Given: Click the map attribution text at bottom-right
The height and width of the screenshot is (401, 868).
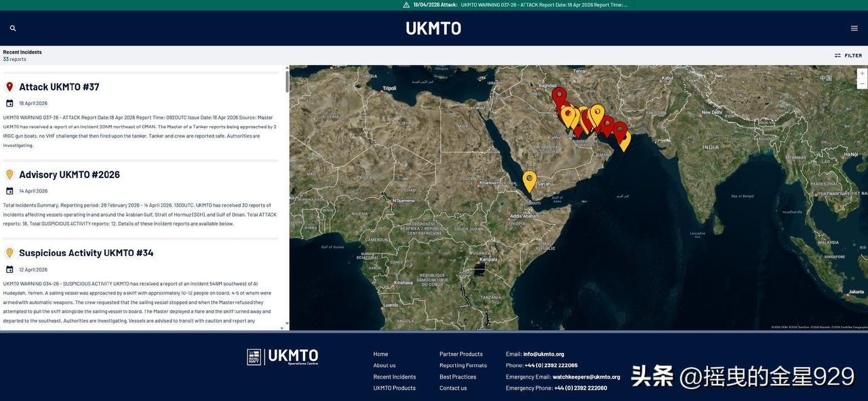Looking at the screenshot, I should click(x=819, y=327).
